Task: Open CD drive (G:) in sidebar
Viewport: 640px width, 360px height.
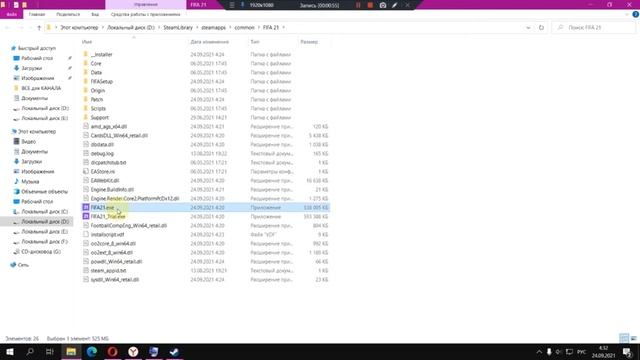Action: click(x=37, y=251)
